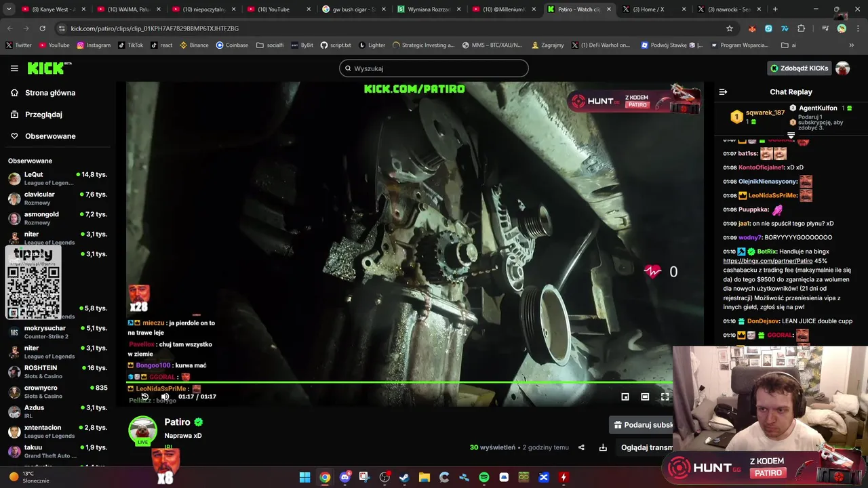868x488 pixels.
Task: Share the clip via share icon
Action: tap(581, 447)
